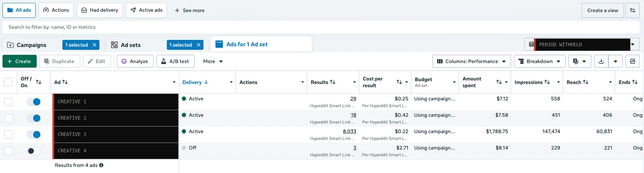Clear the Ad sets 1 selected filter
644x173 pixels.
(199, 45)
